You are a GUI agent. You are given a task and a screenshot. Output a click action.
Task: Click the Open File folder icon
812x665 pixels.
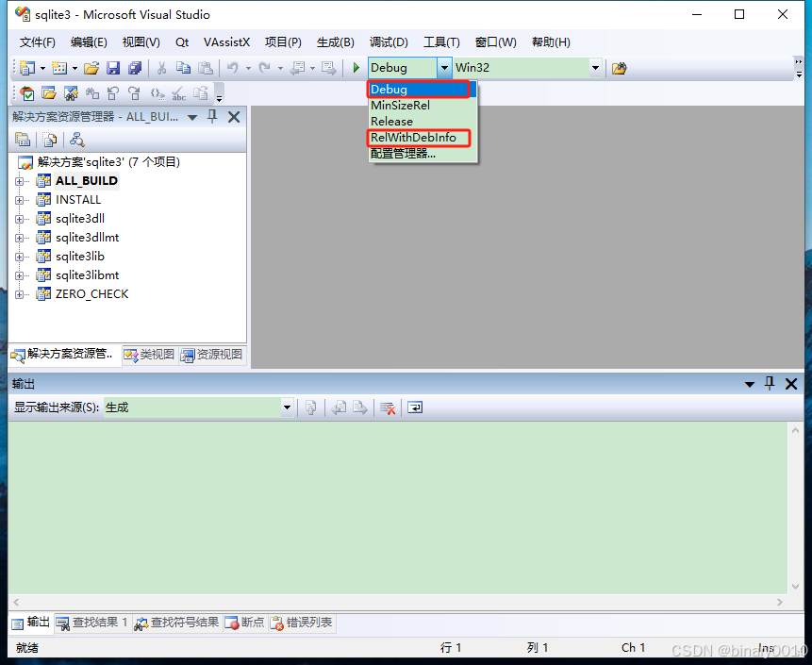pyautogui.click(x=91, y=68)
